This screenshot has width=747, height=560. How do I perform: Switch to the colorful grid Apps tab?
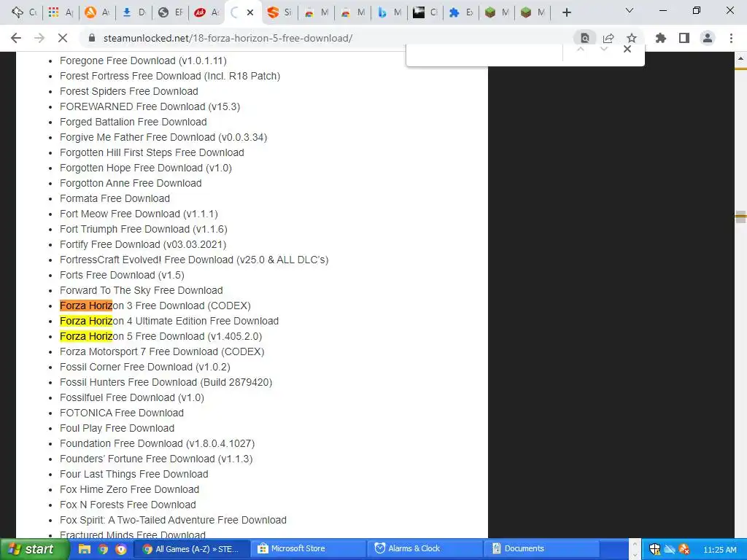coord(60,12)
